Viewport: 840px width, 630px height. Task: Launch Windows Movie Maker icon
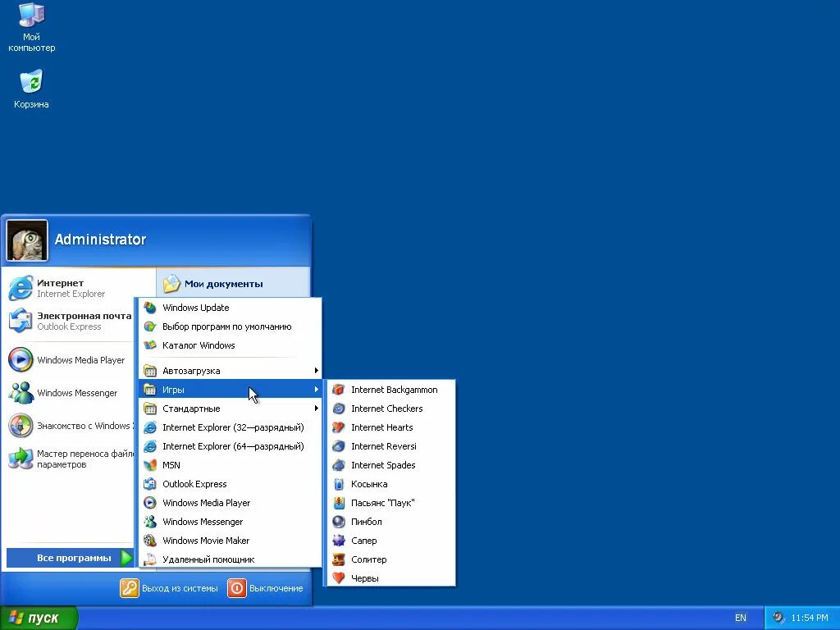click(150, 541)
